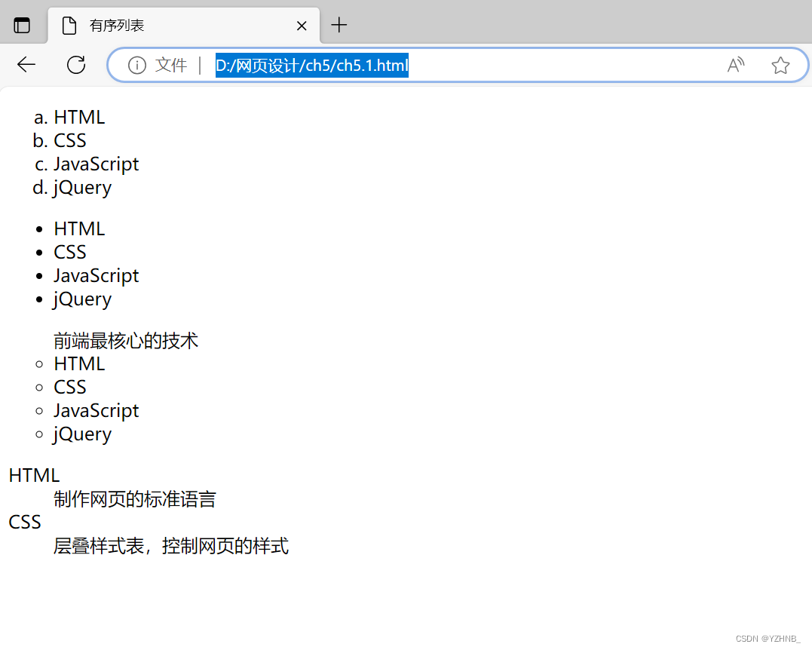Click the file info icon in address bar

click(136, 65)
